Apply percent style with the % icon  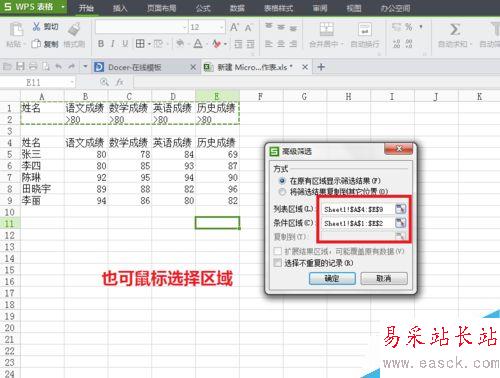point(409,27)
